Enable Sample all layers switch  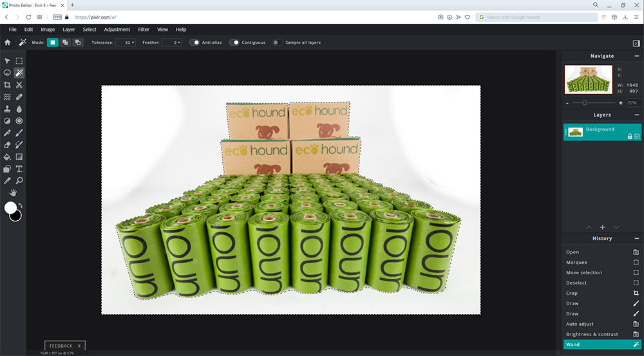point(278,42)
